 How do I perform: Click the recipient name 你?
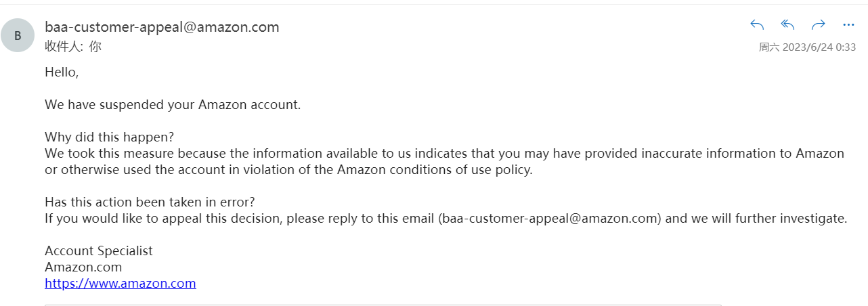pyautogui.click(x=95, y=47)
